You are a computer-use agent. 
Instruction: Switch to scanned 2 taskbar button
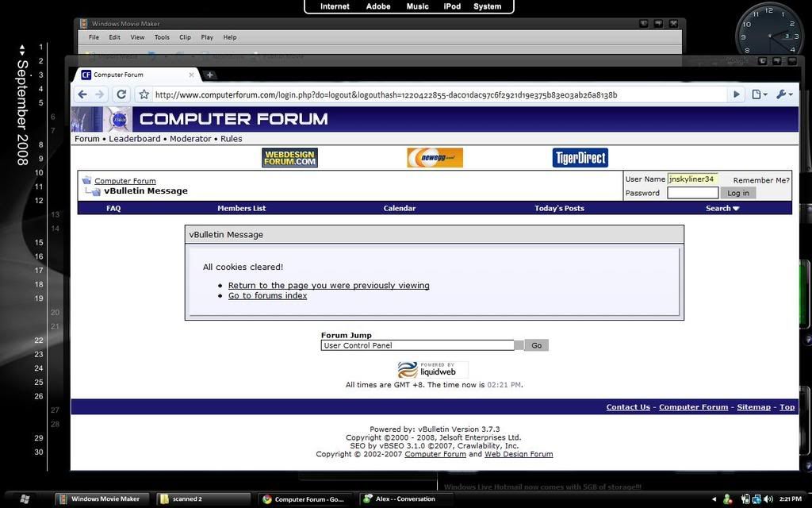click(x=204, y=499)
